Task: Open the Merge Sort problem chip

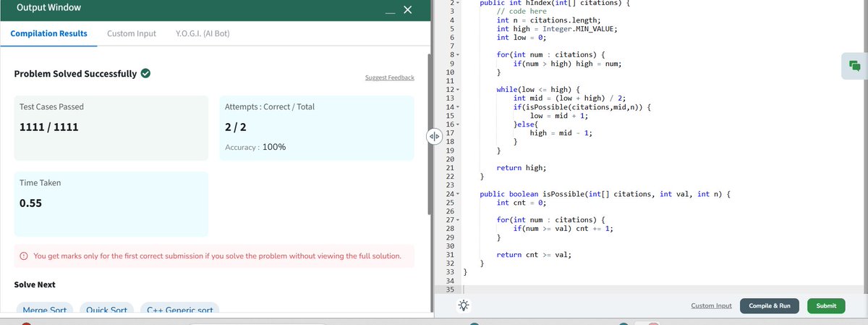Action: click(x=45, y=310)
